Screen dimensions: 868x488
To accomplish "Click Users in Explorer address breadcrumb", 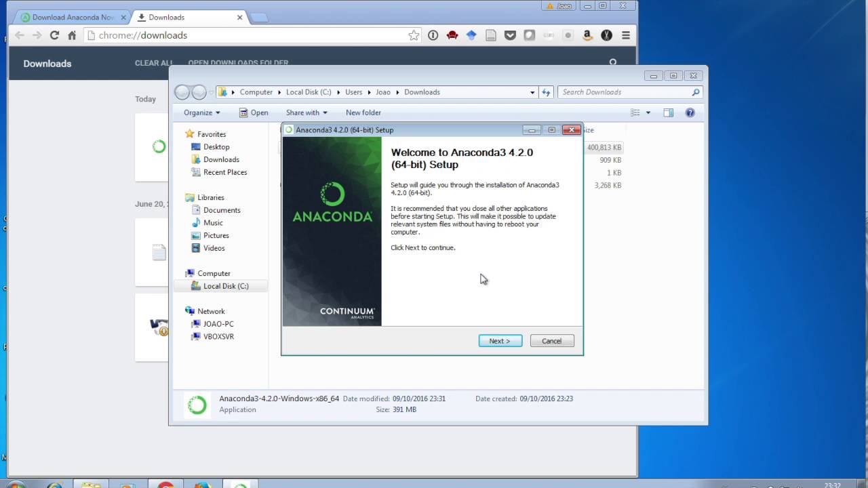I will click(x=353, y=92).
